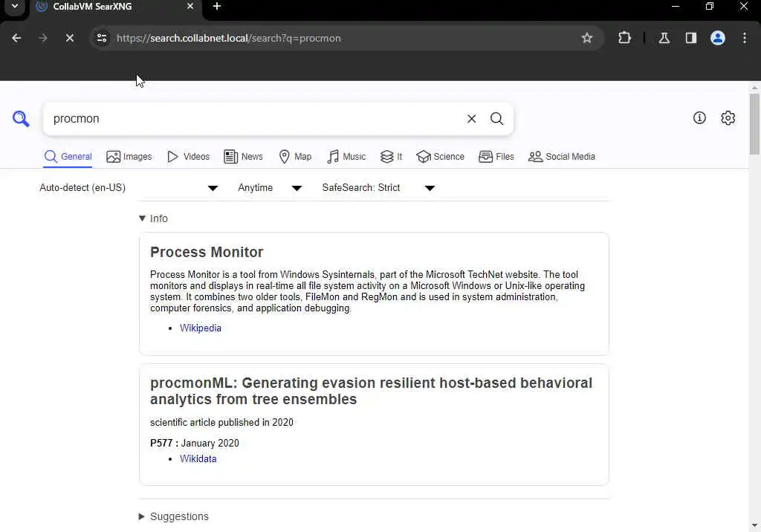Open the SafeSearch: Strict dropdown

point(378,188)
